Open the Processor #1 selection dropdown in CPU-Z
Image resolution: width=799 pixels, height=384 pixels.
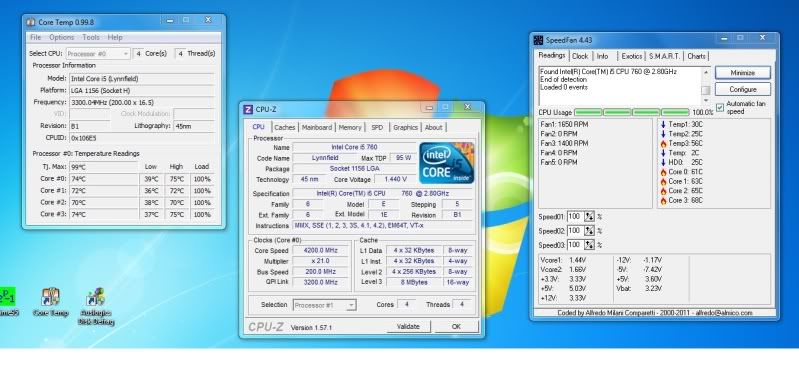coord(325,305)
